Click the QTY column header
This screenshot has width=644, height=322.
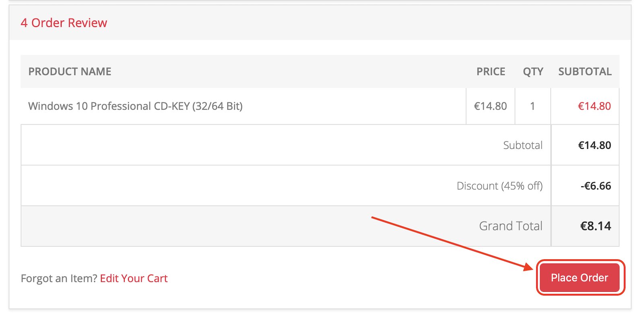tap(533, 72)
